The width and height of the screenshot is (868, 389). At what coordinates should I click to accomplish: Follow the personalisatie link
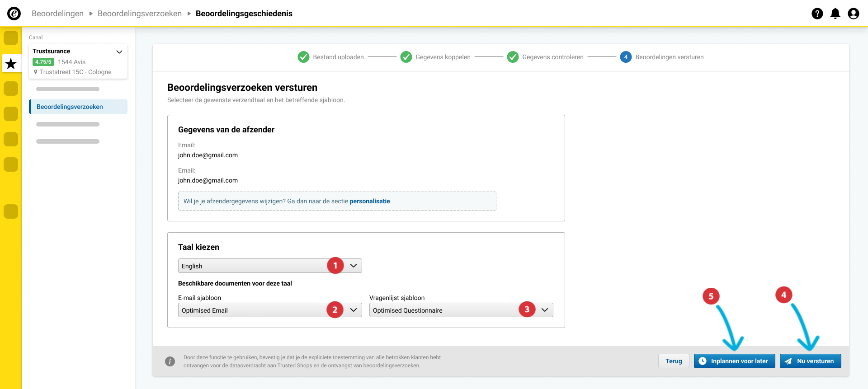tap(369, 202)
